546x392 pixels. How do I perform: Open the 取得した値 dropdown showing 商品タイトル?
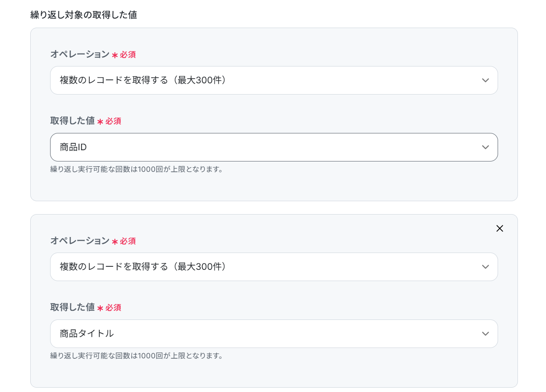pos(274,334)
